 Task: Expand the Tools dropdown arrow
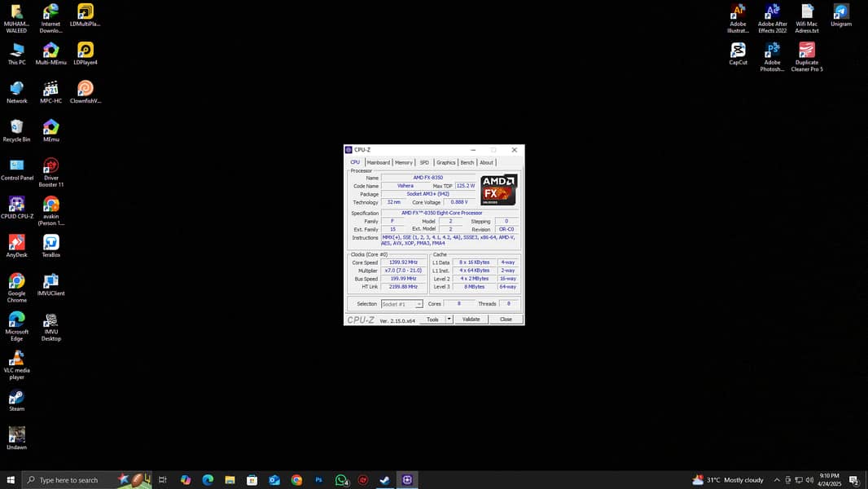[449, 319]
